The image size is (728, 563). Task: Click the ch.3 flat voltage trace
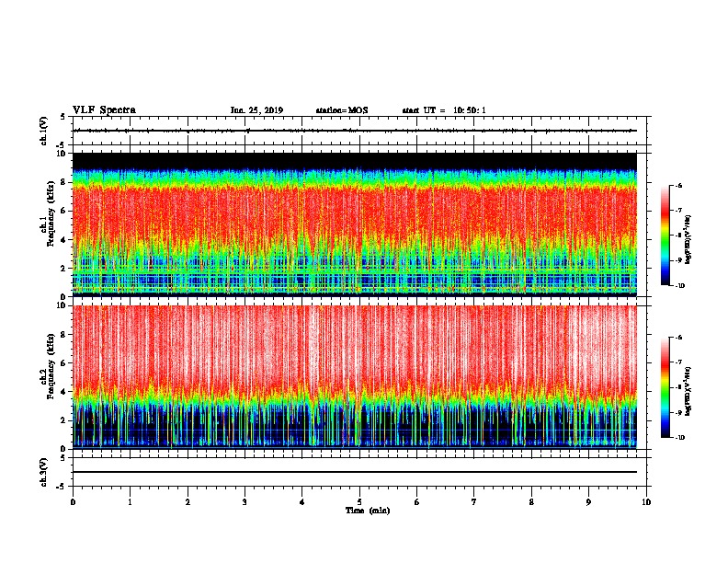pyautogui.click(x=355, y=472)
